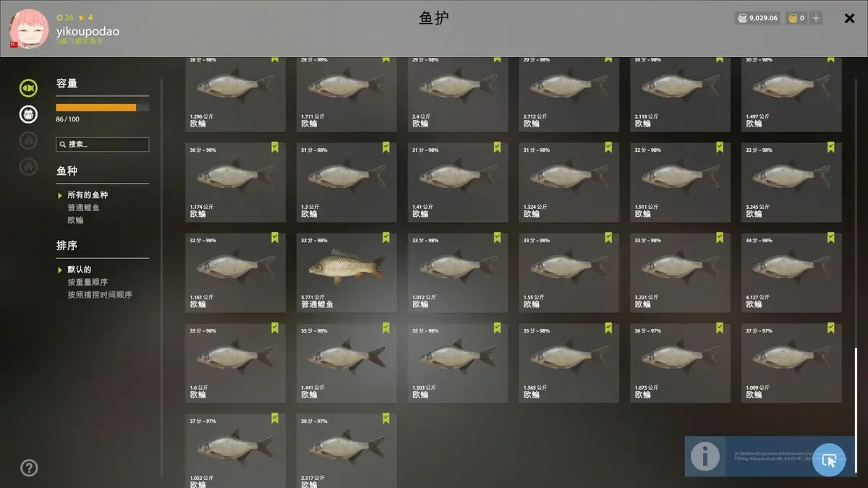Focus the 搜索 search field
The width and height of the screenshot is (868, 488).
[x=103, y=145]
